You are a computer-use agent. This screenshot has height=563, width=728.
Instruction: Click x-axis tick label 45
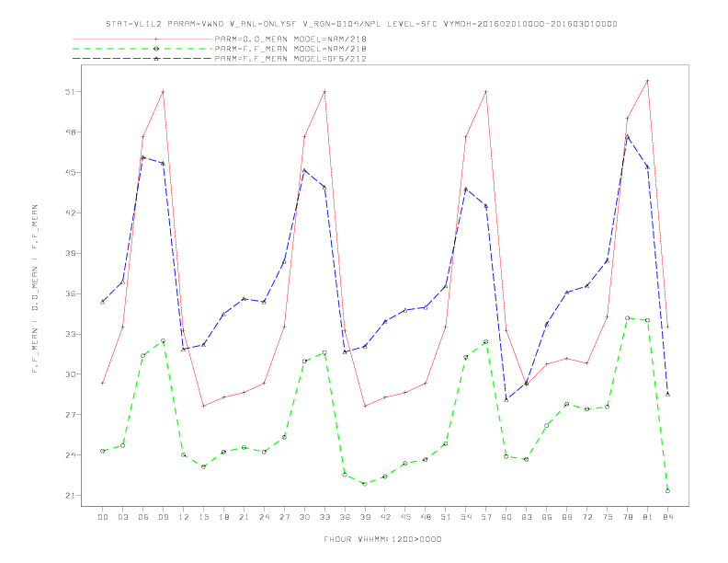coord(405,517)
